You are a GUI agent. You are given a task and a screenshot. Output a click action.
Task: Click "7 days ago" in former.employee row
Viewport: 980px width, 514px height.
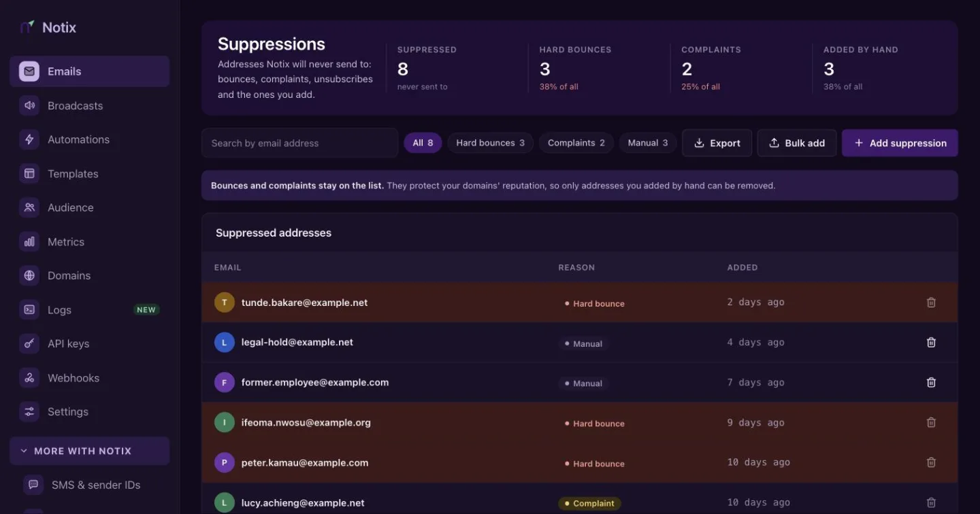click(x=755, y=383)
